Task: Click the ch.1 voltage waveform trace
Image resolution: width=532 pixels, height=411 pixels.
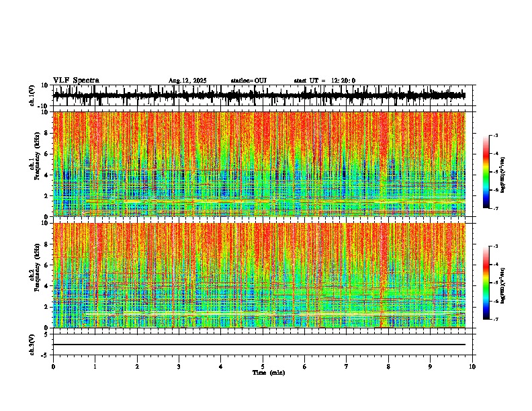Action: coord(259,95)
